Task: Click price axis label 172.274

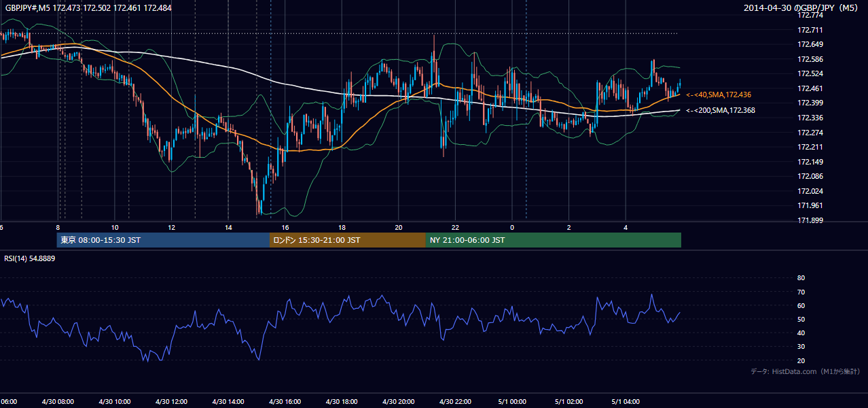Action: [x=810, y=133]
